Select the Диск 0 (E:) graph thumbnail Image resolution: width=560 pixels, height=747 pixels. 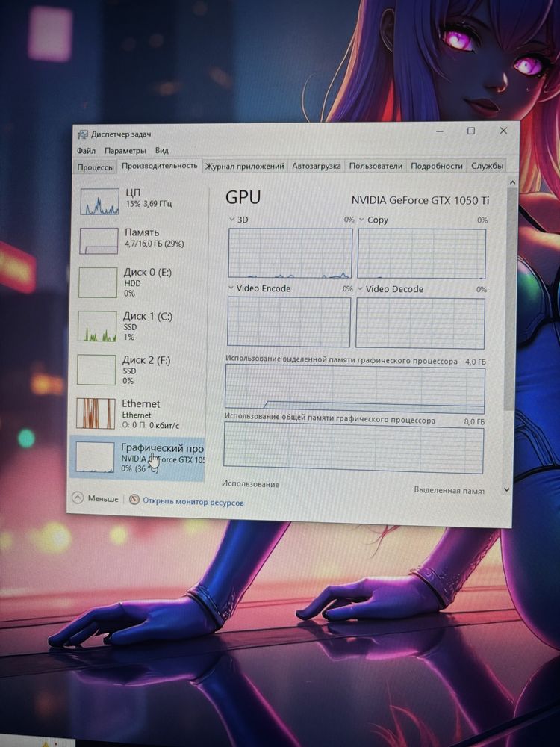[x=98, y=282]
